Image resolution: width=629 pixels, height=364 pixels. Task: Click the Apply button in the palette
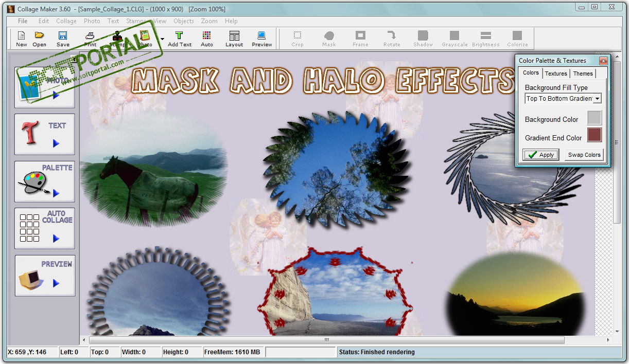pos(541,155)
